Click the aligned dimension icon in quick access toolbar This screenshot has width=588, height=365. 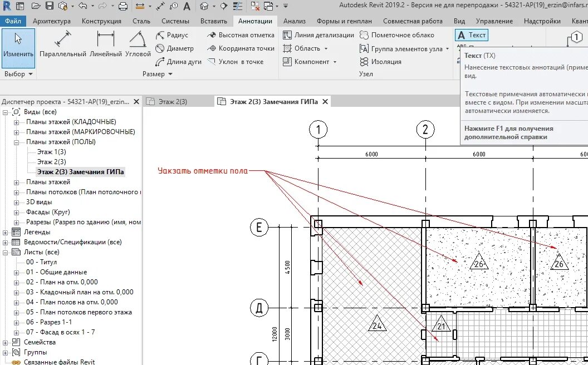coord(160,6)
